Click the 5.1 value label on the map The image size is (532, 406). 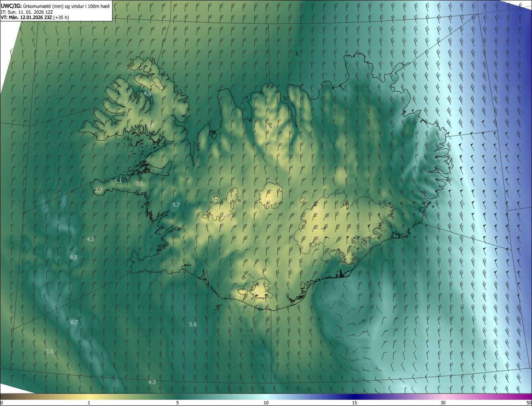click(x=118, y=181)
